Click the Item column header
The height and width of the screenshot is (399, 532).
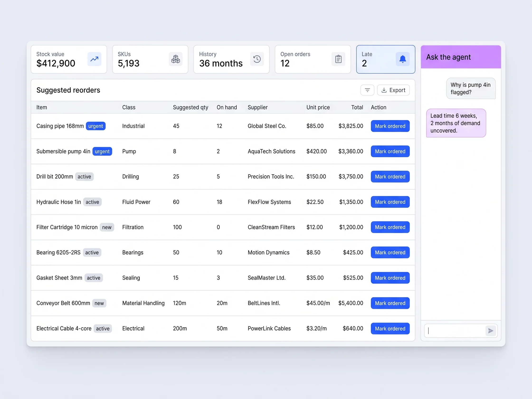pos(42,107)
